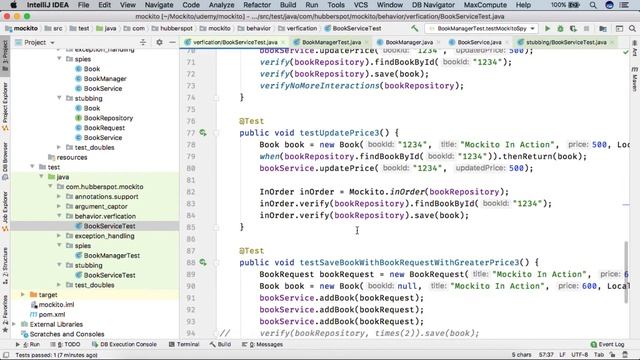Click the fold marker at line 85
This screenshot has height=360, width=640.
(216, 227)
